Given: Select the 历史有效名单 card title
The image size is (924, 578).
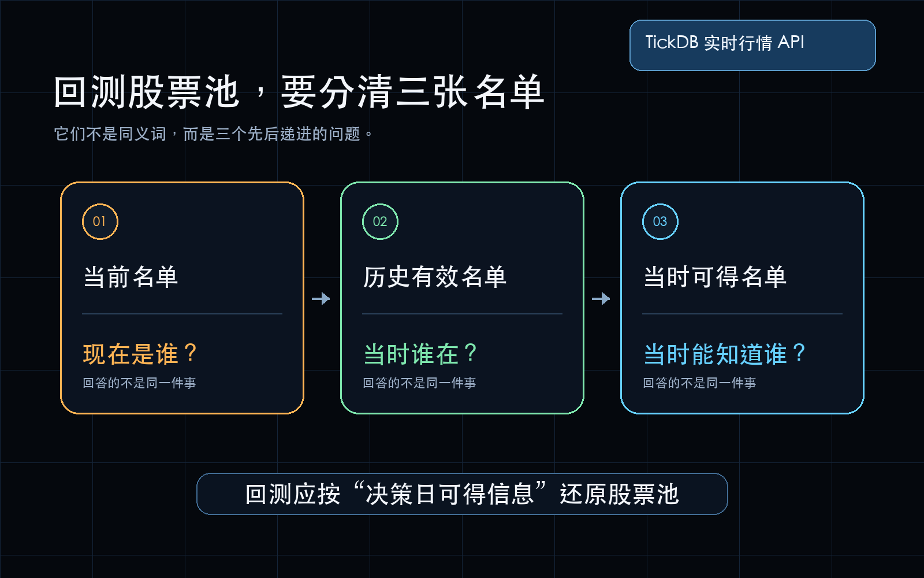Looking at the screenshot, I should point(435,277).
